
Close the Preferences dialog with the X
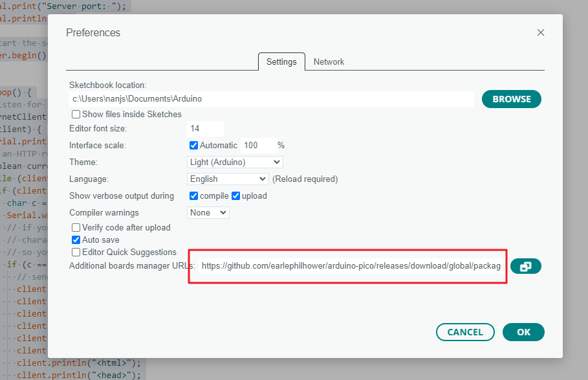click(x=541, y=32)
